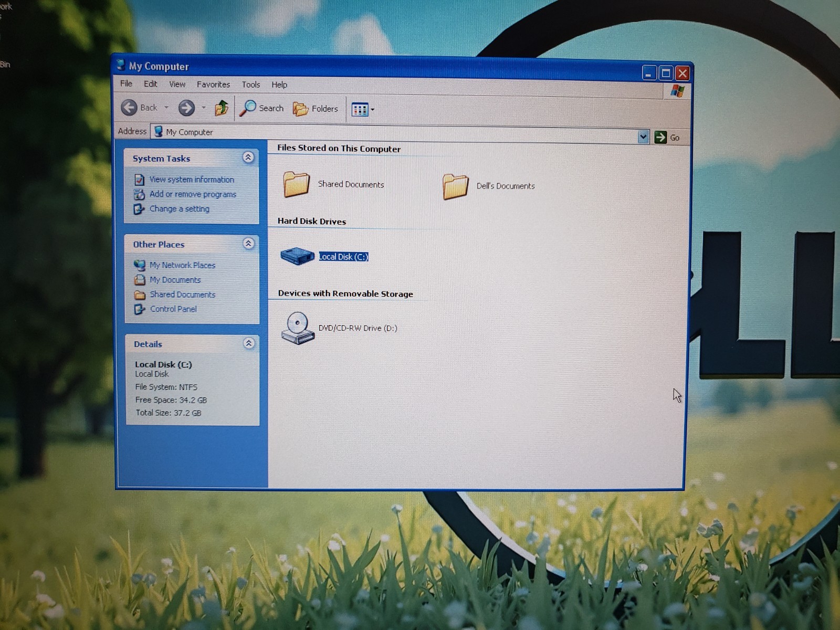Select the Local Disk (C:) drive icon
This screenshot has width=840, height=630.
tap(298, 256)
